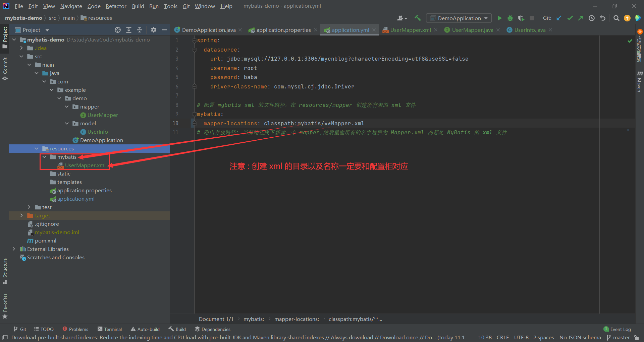Open Project panel options gear

point(153,30)
